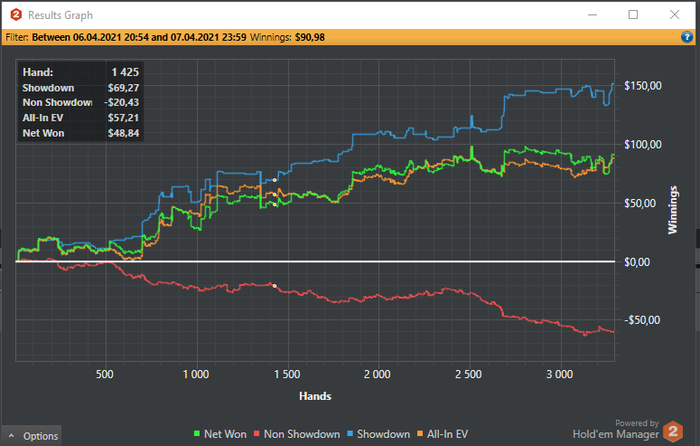Click the orange All-In EV legend swatch
The image size is (700, 446).
(420, 433)
